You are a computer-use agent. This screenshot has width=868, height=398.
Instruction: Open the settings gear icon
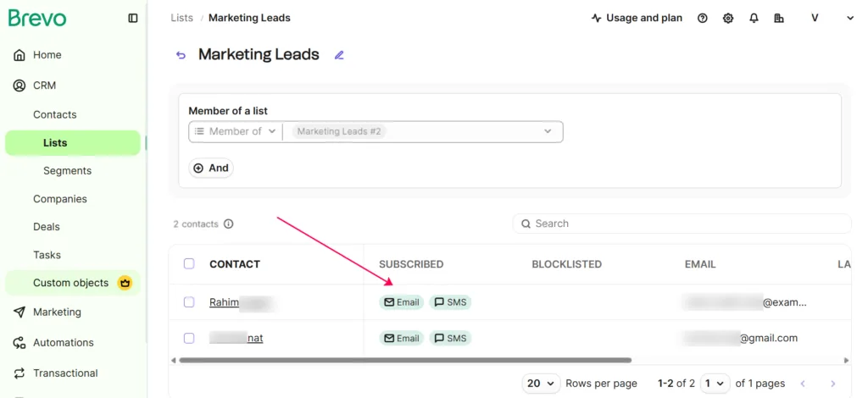click(x=728, y=19)
